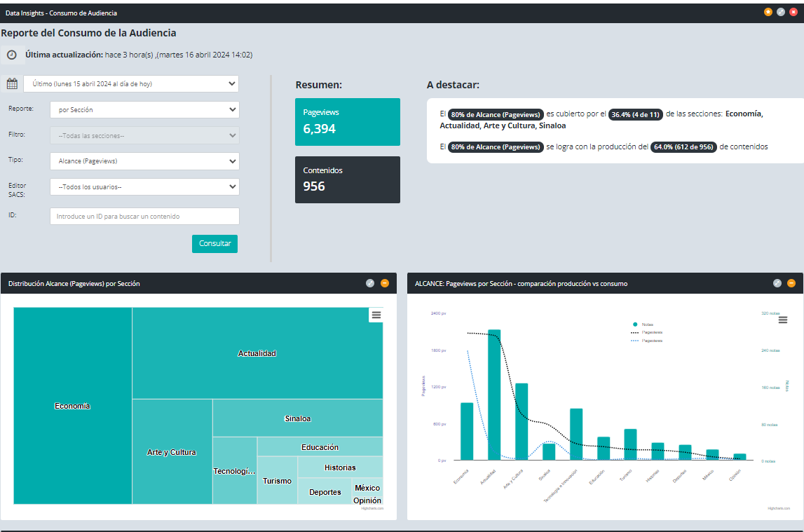
Task: Toggle the blue dotted Pageviews legend series
Action: [647, 340]
